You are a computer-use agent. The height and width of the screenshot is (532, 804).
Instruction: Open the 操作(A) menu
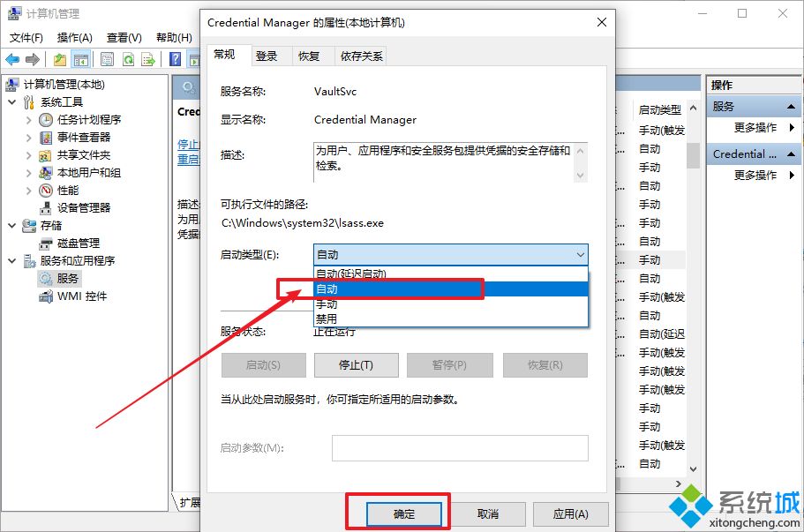75,37
